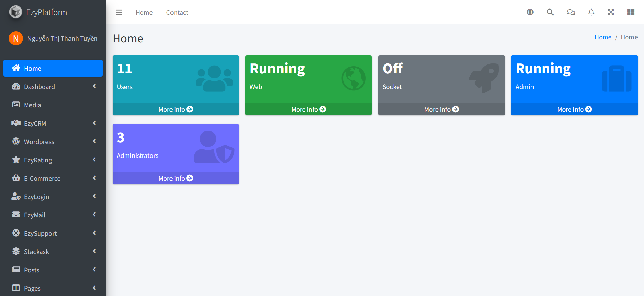Click the EzyMail envelope icon
This screenshot has height=296, width=644.
[x=16, y=215]
